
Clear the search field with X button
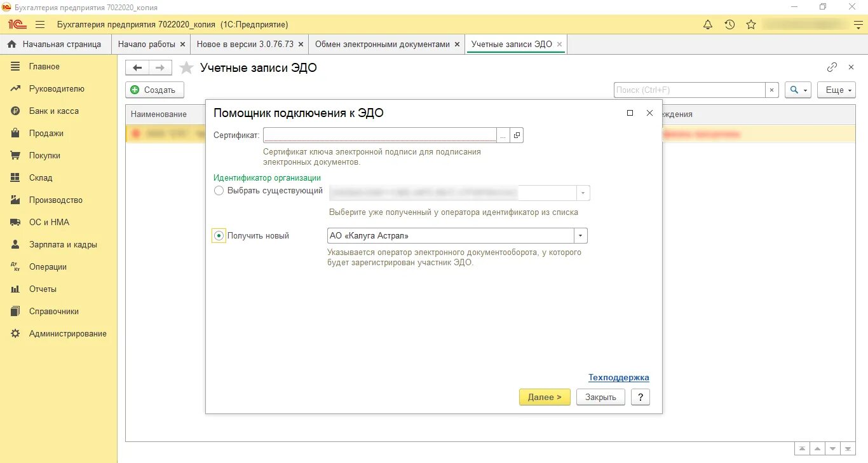coord(772,90)
